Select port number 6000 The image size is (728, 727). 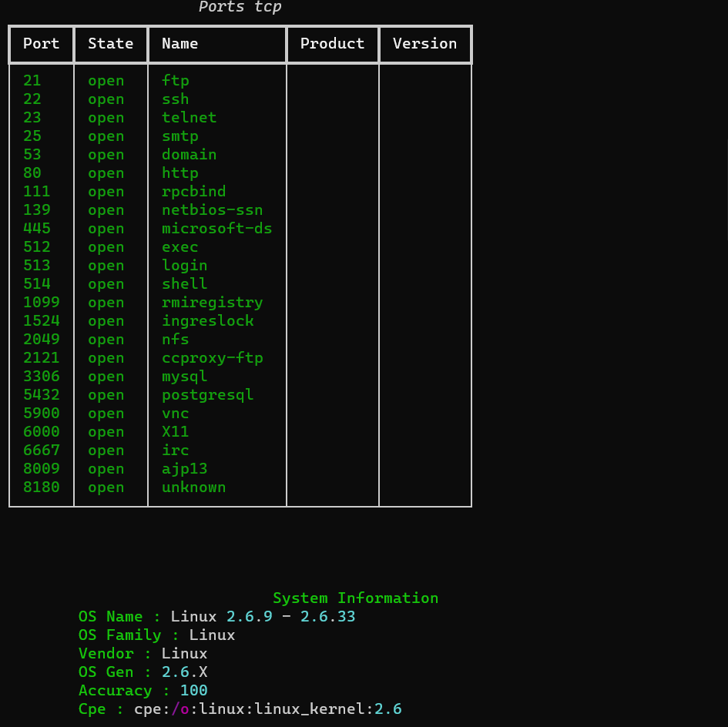(42, 432)
